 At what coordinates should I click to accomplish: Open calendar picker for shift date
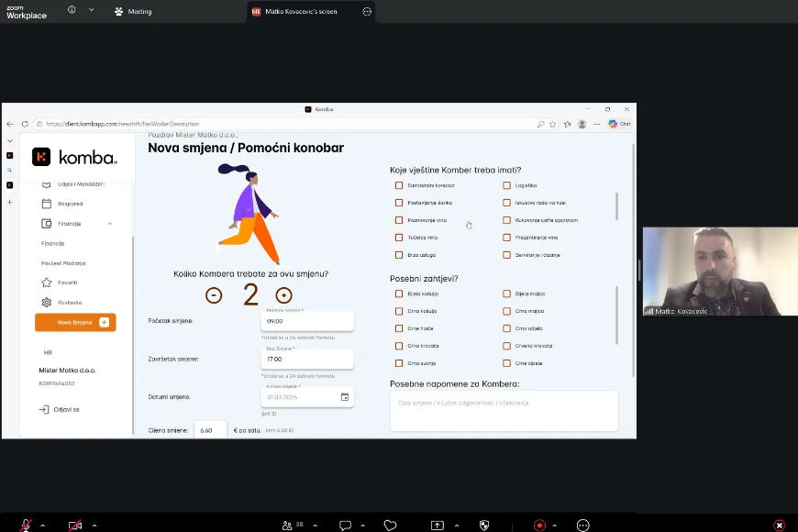click(345, 397)
